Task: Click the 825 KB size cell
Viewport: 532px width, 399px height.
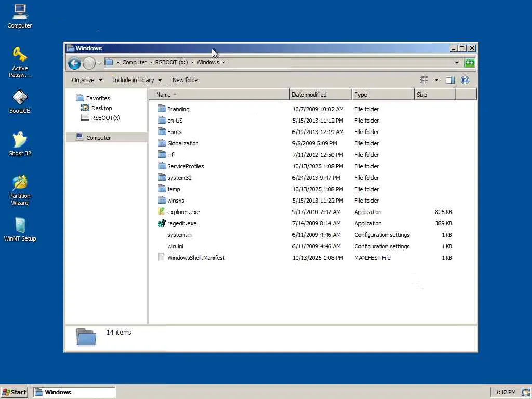Action: pyautogui.click(x=444, y=212)
